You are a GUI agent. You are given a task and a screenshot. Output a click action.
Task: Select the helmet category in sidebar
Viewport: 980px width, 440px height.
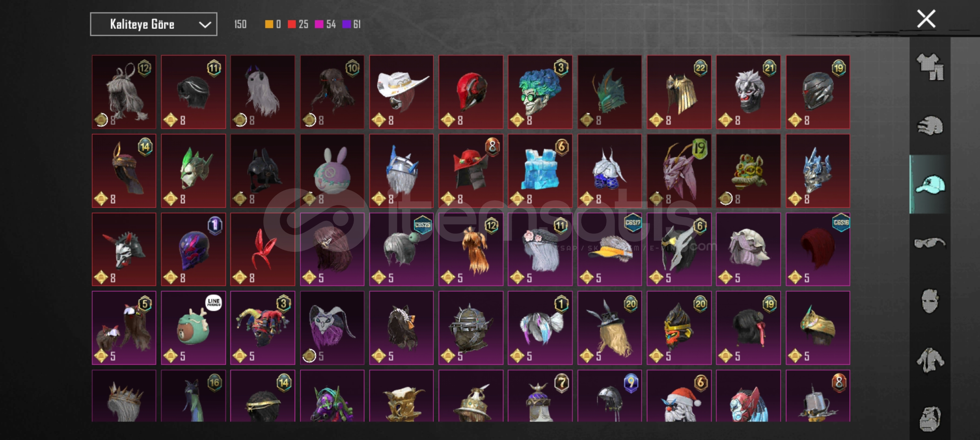click(930, 125)
